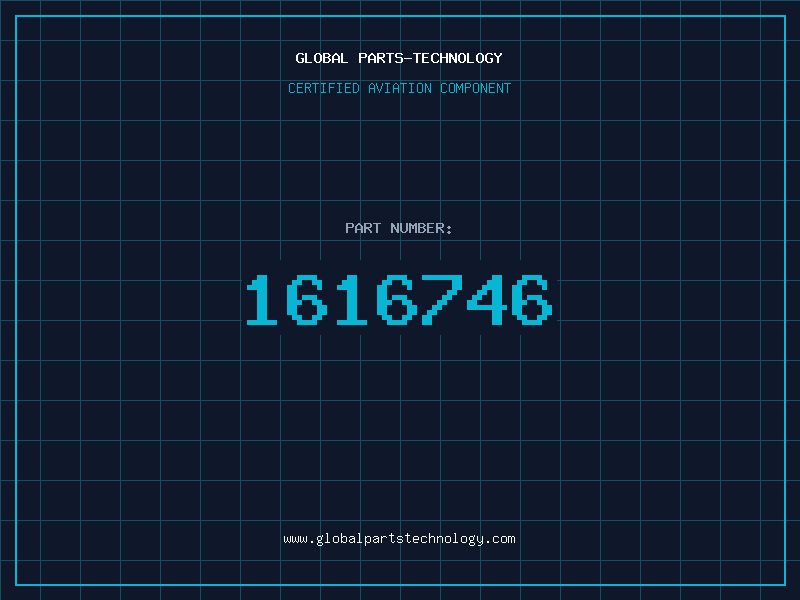
Task: Select the CERTIFIED AVIATION COMPONENT subtitle
Action: pyautogui.click(x=399, y=88)
